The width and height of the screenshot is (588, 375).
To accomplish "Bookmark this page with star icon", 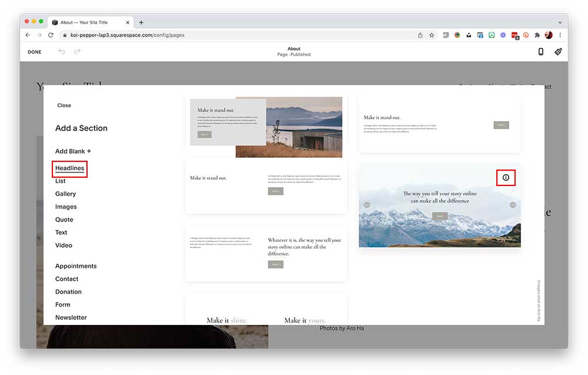I will (432, 35).
